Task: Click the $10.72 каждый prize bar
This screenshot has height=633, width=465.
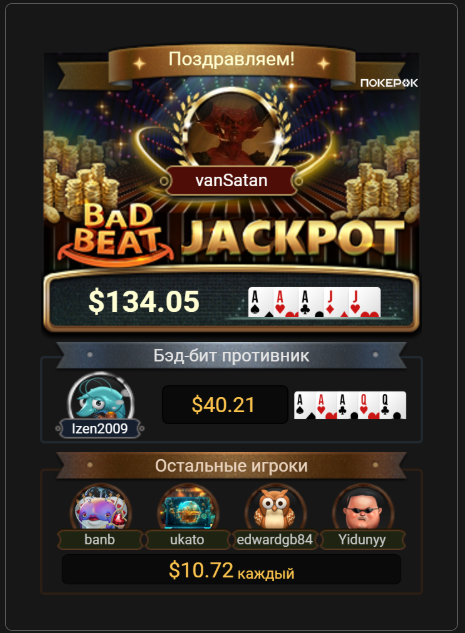Action: tap(231, 570)
